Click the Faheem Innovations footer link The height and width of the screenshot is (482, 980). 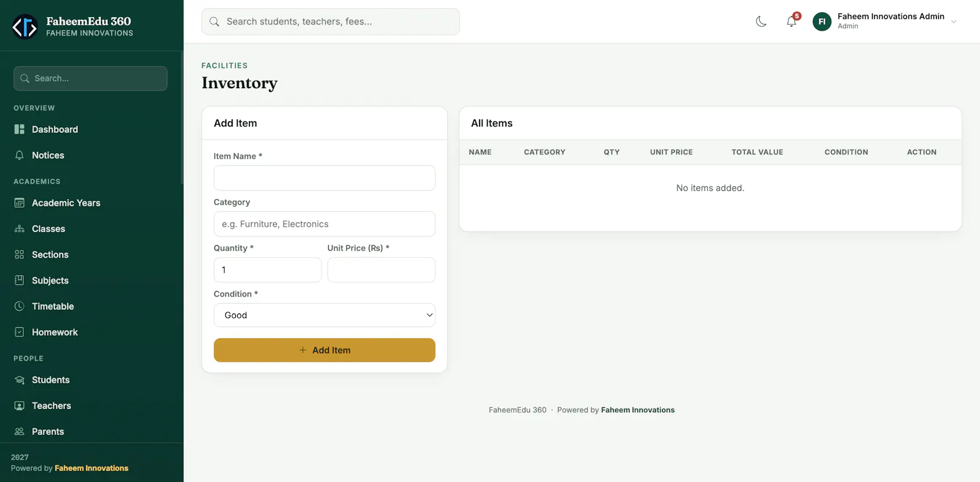click(638, 410)
